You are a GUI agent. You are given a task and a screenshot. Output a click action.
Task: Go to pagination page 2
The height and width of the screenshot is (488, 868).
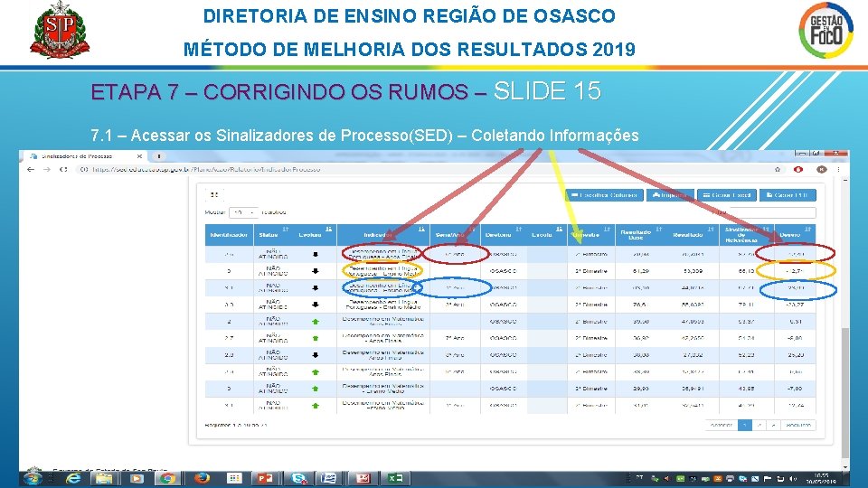click(x=759, y=425)
